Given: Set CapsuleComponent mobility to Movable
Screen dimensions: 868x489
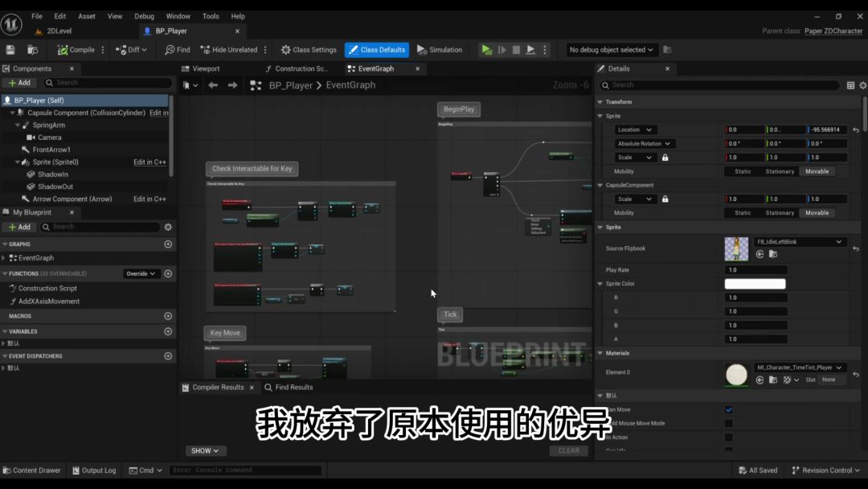Looking at the screenshot, I should pyautogui.click(x=817, y=213).
